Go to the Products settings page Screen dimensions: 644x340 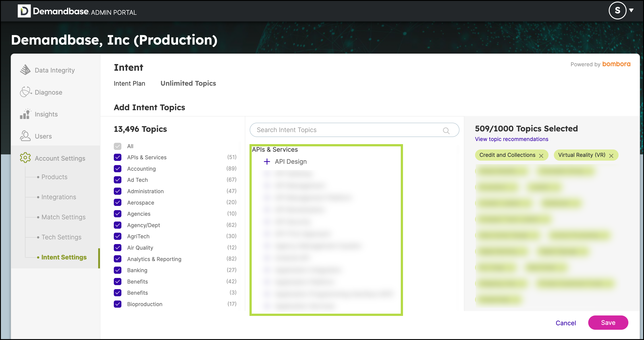pos(54,177)
